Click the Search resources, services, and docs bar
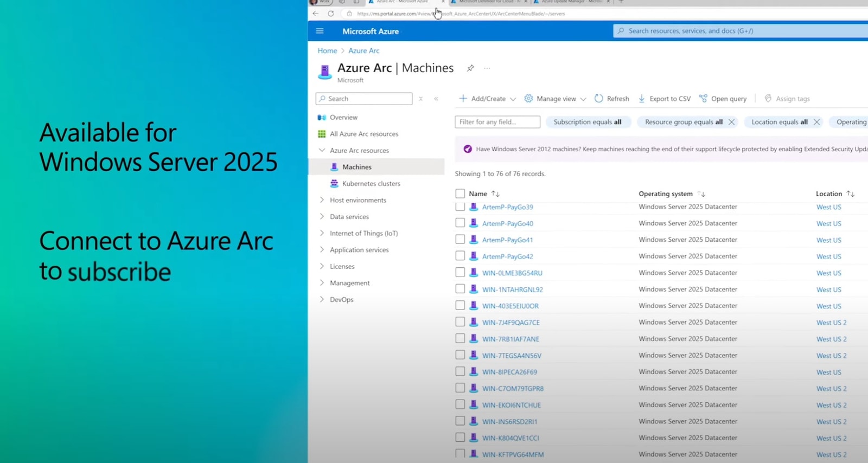Image resolution: width=868 pixels, height=463 pixels. tap(741, 31)
